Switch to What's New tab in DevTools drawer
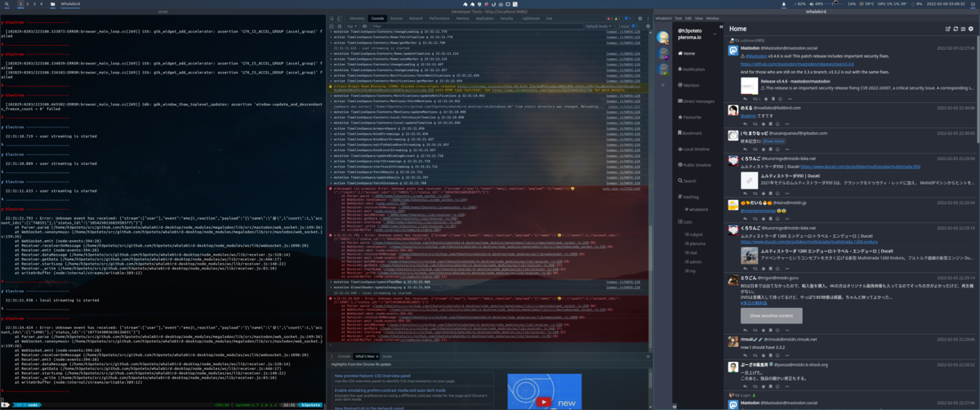Viewport: 980px width, 410px height. point(366,357)
